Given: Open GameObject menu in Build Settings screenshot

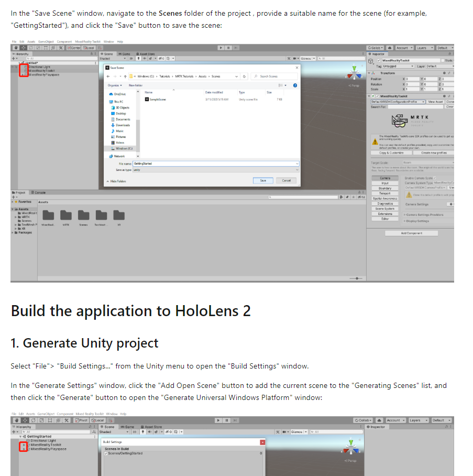Looking at the screenshot, I should point(46,414).
